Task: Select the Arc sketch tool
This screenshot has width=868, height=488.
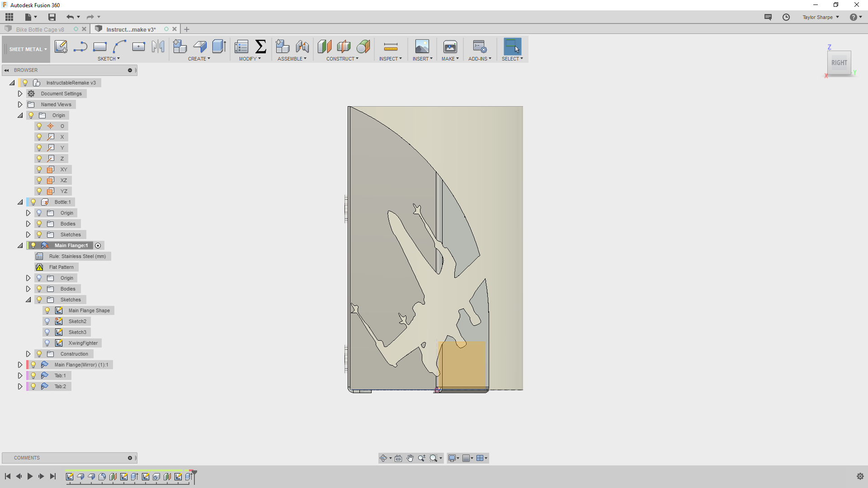Action: (119, 47)
